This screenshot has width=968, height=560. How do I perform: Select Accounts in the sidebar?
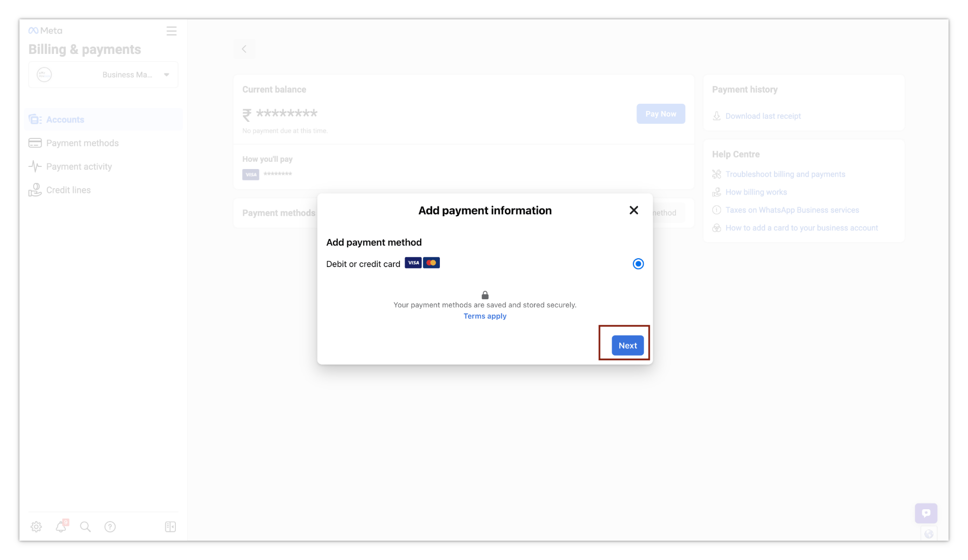click(x=103, y=119)
